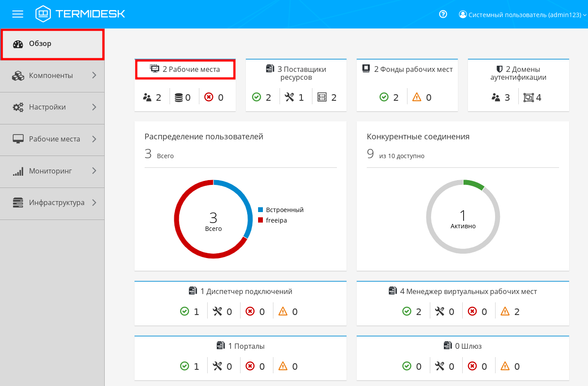The width and height of the screenshot is (588, 386).
Task: Click the shield icon for authentication domains
Action: pos(499,69)
